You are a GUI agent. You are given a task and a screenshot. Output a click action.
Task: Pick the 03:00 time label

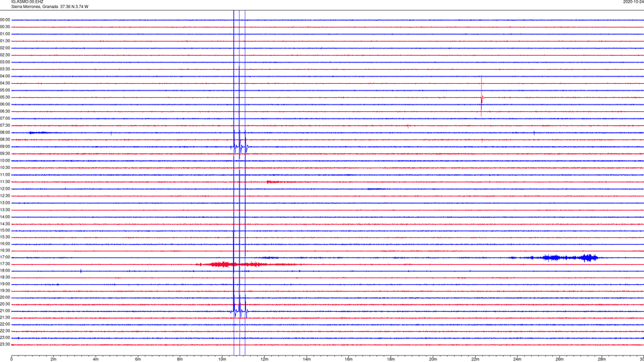(x=5, y=62)
